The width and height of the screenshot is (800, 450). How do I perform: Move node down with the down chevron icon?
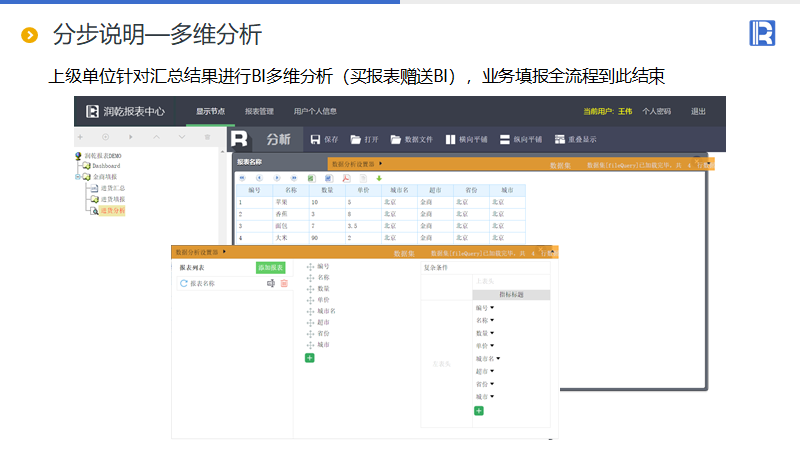(x=182, y=137)
